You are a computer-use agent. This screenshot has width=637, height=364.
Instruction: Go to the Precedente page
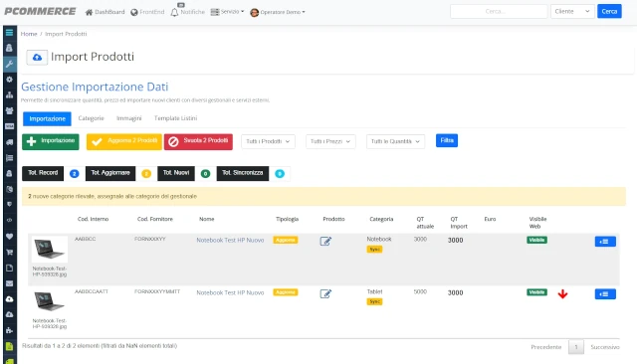[x=546, y=347]
